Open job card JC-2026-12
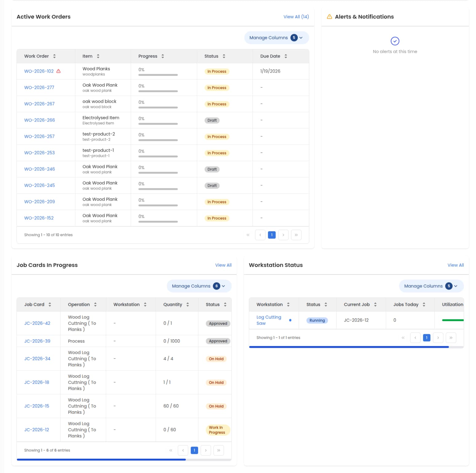Screen dimensions: 476x473 point(37,430)
